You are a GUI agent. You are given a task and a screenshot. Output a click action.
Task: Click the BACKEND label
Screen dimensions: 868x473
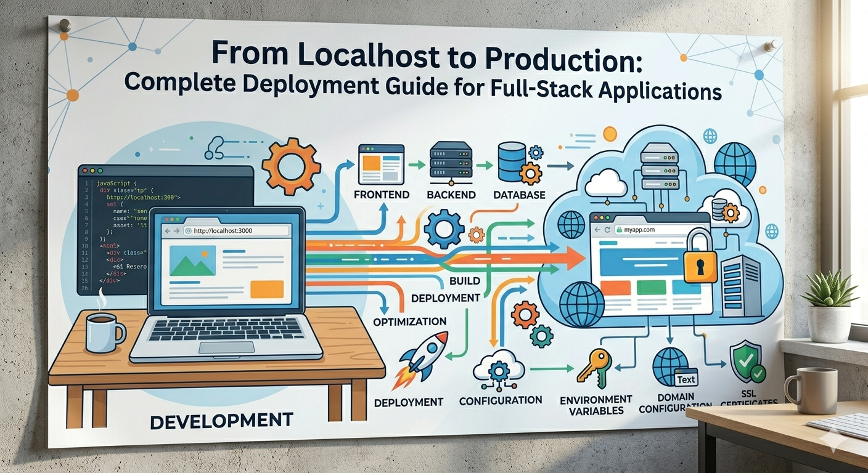coord(450,195)
